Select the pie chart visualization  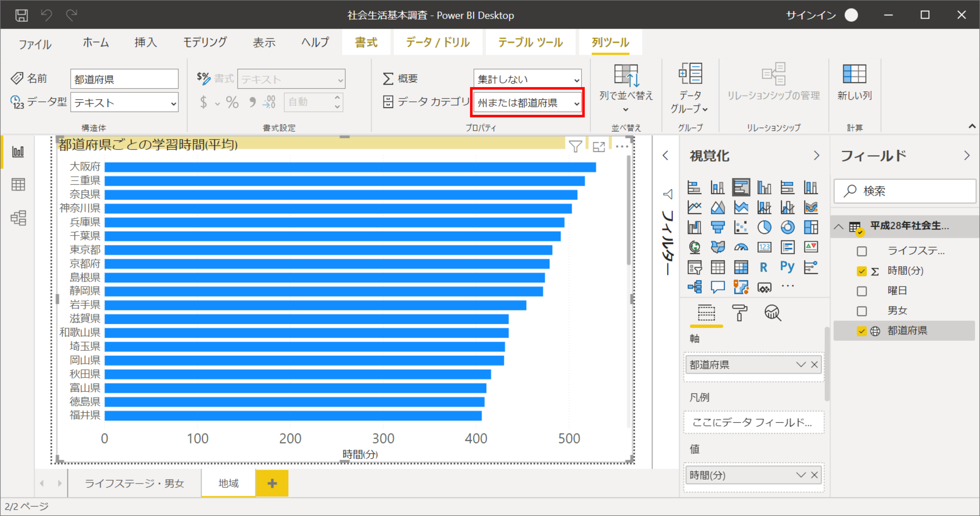(x=764, y=227)
